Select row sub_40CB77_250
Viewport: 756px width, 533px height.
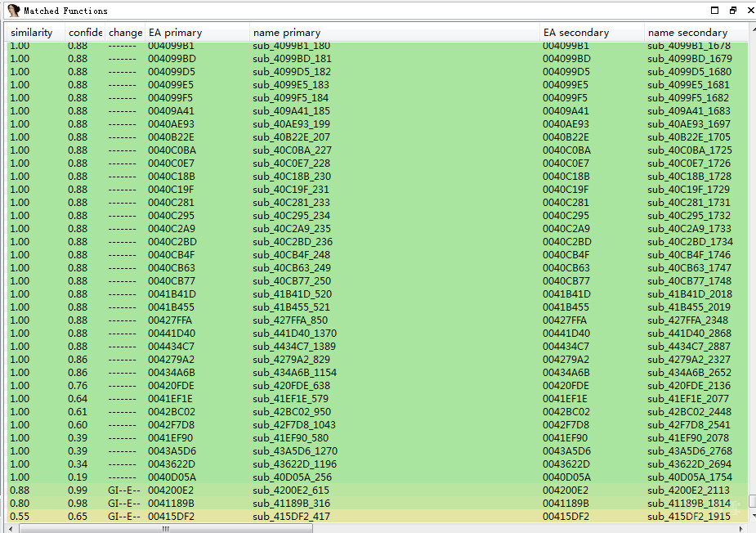click(377, 281)
